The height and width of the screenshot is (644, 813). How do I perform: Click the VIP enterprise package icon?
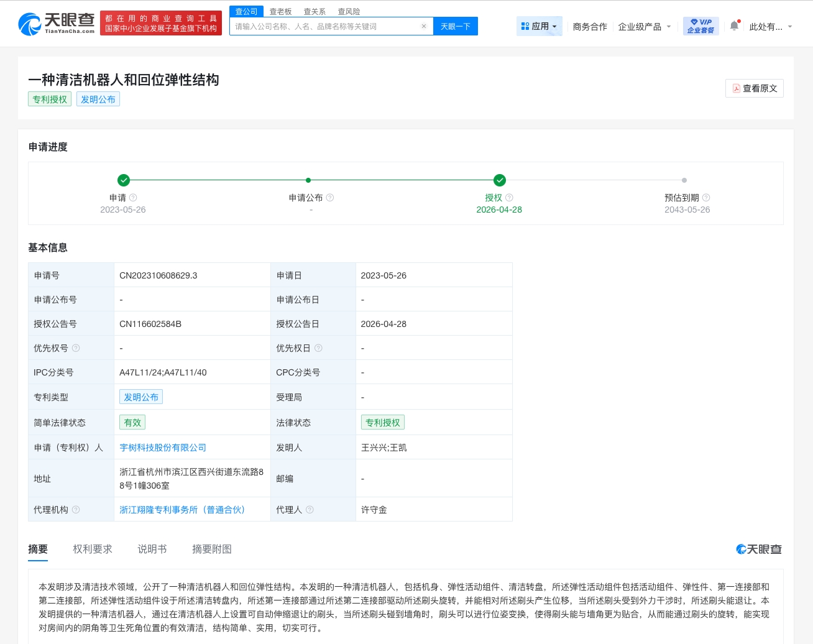coord(700,26)
